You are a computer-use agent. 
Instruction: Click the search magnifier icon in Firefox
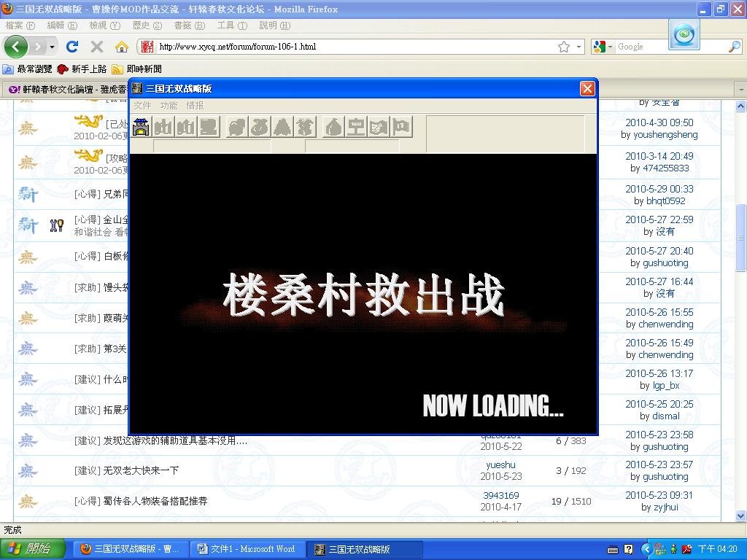735,47
